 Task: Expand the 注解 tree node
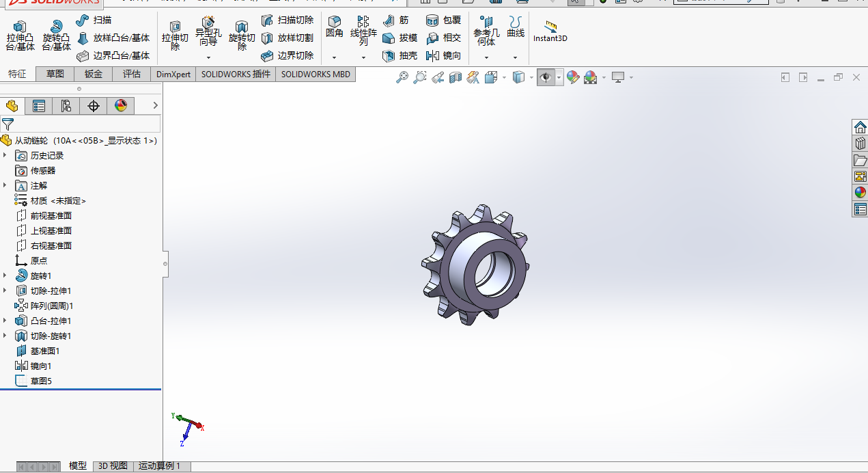click(5, 186)
